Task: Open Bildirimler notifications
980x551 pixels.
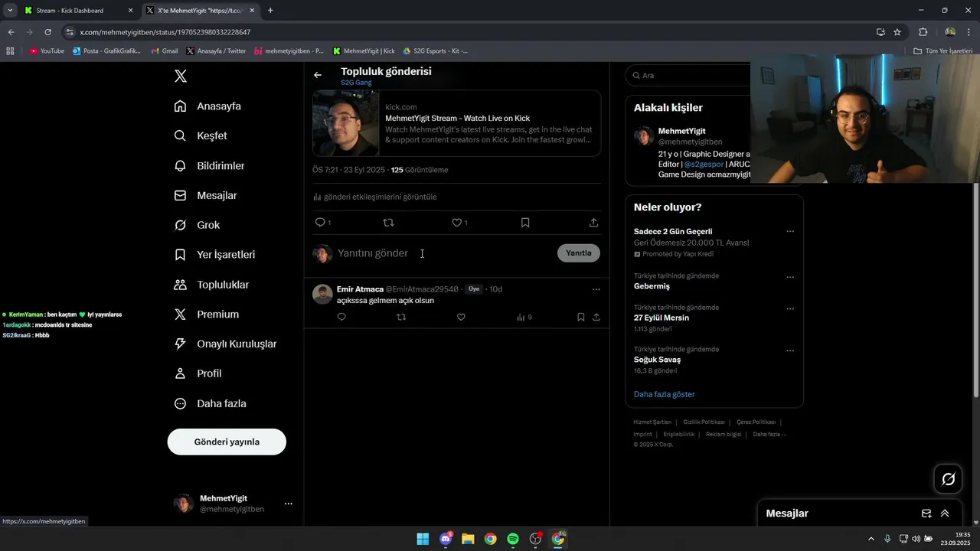Action: coord(209,166)
